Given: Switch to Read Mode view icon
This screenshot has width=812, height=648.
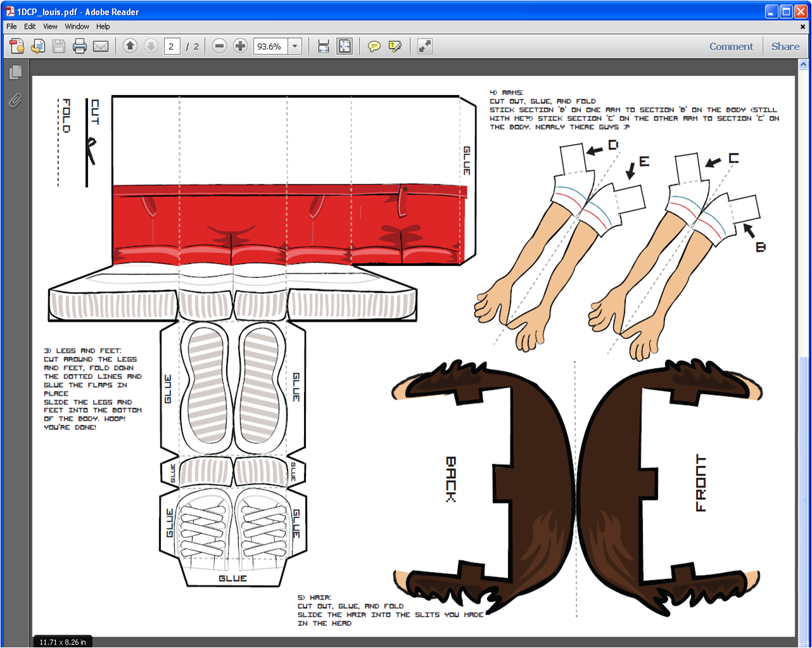Looking at the screenshot, I should click(x=425, y=46).
